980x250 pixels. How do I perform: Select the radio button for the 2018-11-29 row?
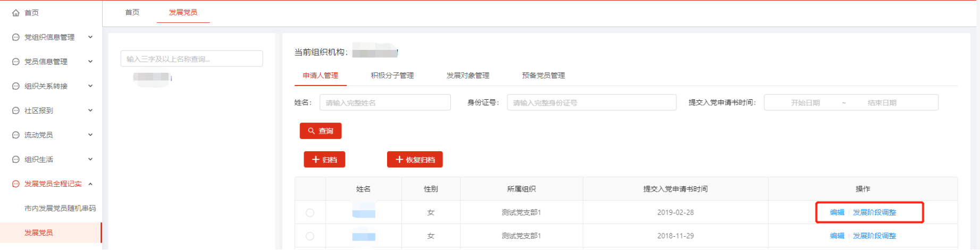coord(310,236)
